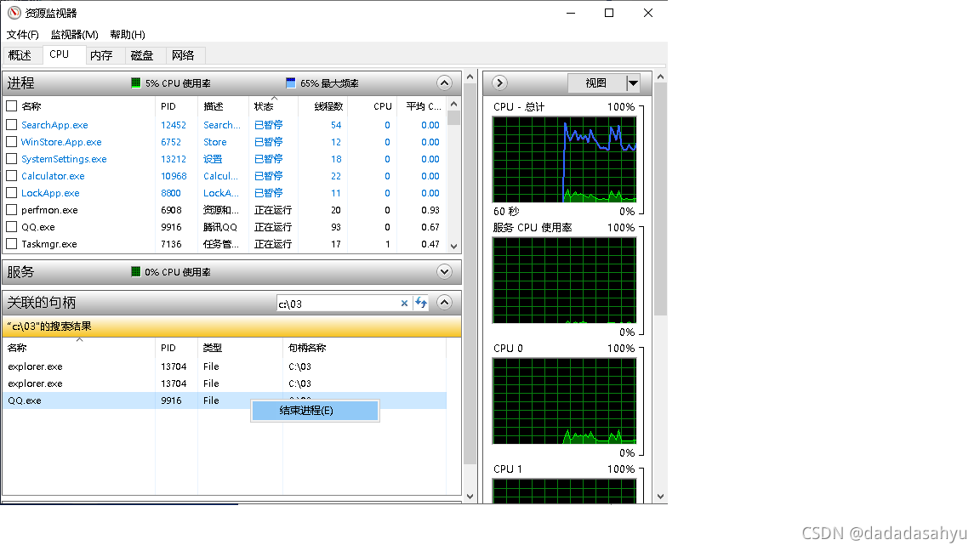Viewport: 980px width, 551px height.
Task: Open the 文件(F) menu
Action: click(22, 34)
